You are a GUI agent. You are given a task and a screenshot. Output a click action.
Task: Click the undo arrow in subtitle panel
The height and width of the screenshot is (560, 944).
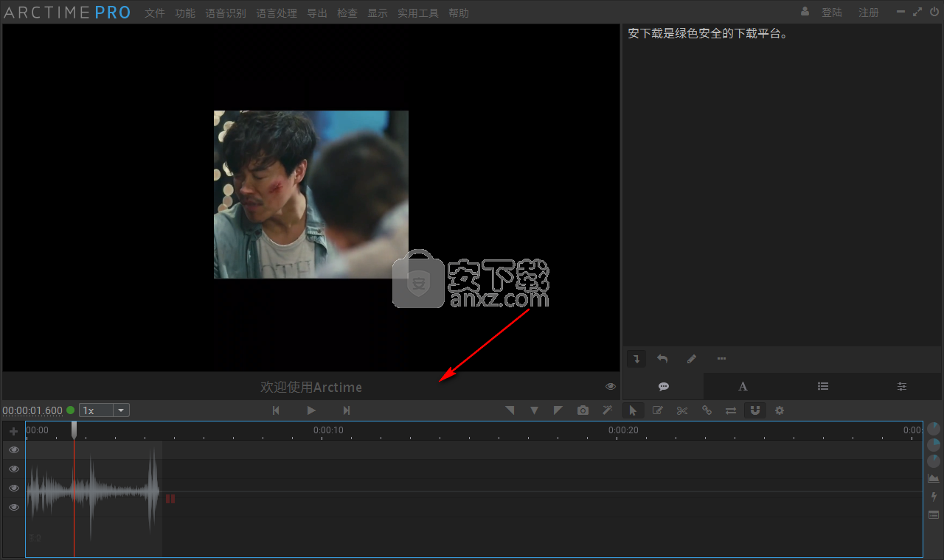[x=662, y=359]
